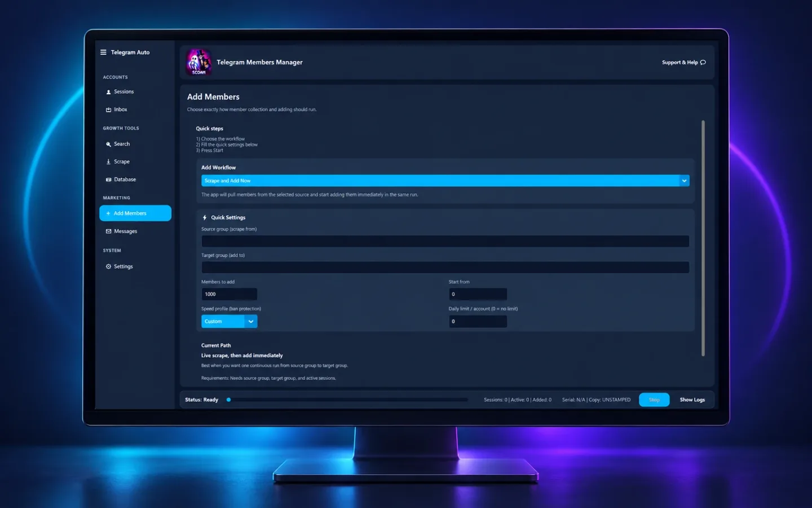Click the chat bubble icon next to Support & Help
Image resolution: width=812 pixels, height=508 pixels.
(703, 63)
